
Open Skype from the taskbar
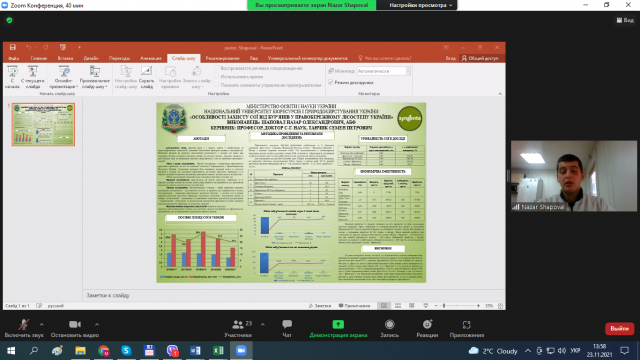[126, 351]
